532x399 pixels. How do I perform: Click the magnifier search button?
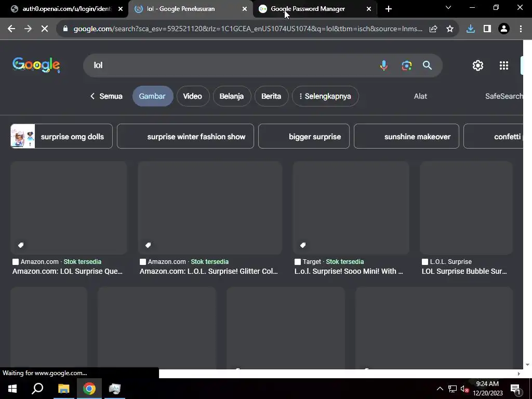[x=428, y=65]
